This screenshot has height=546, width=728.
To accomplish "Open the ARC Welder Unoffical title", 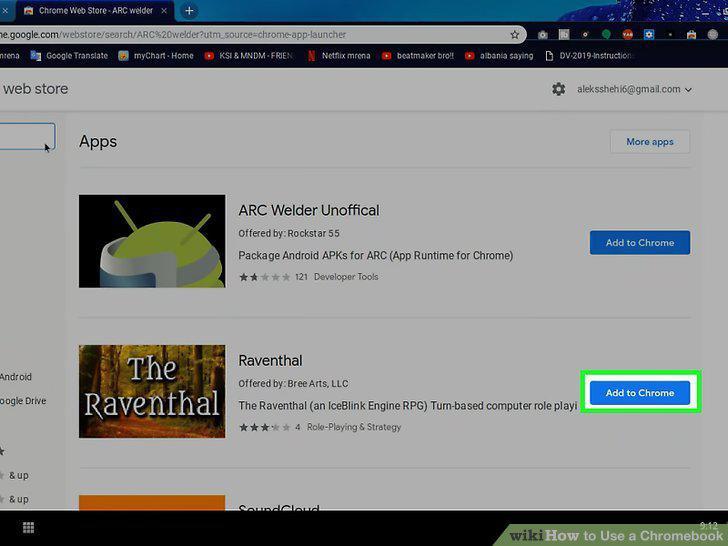I will (309, 210).
